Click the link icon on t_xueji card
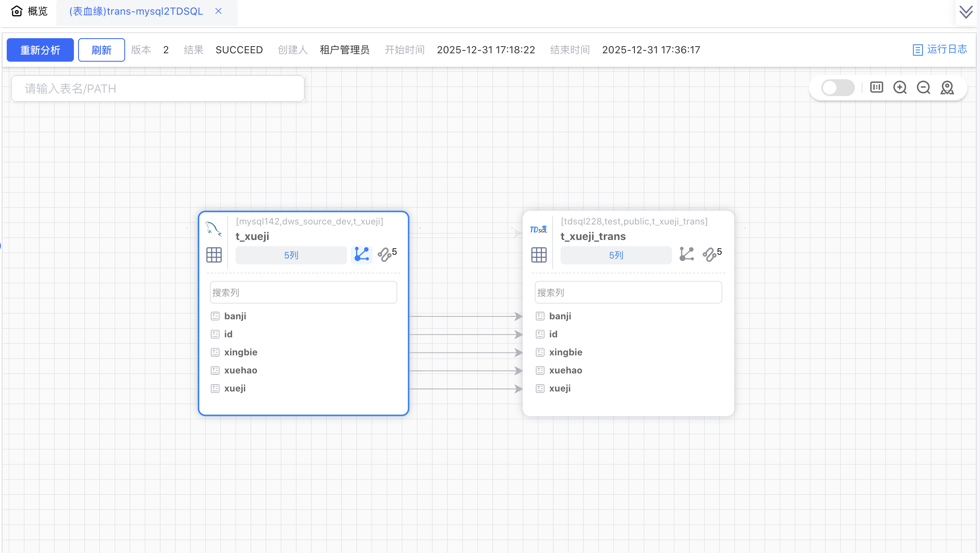The image size is (980, 553). click(385, 255)
